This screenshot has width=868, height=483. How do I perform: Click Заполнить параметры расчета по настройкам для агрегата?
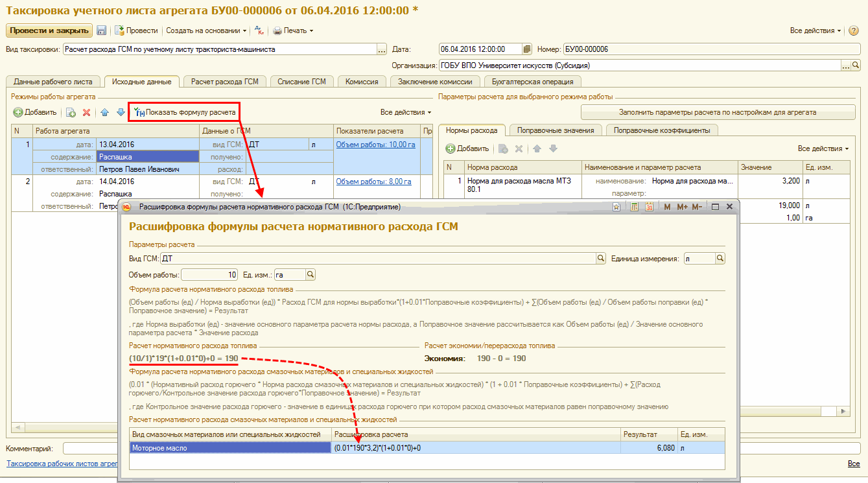717,112
